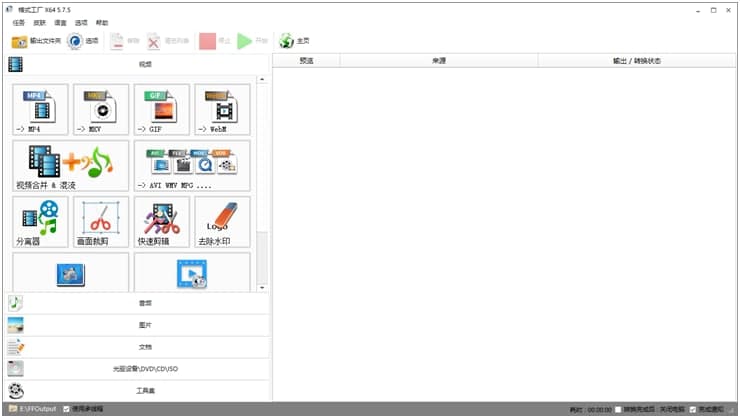The height and width of the screenshot is (418, 740).
Task: Toggle the completion notification checkbox
Action: click(x=693, y=410)
